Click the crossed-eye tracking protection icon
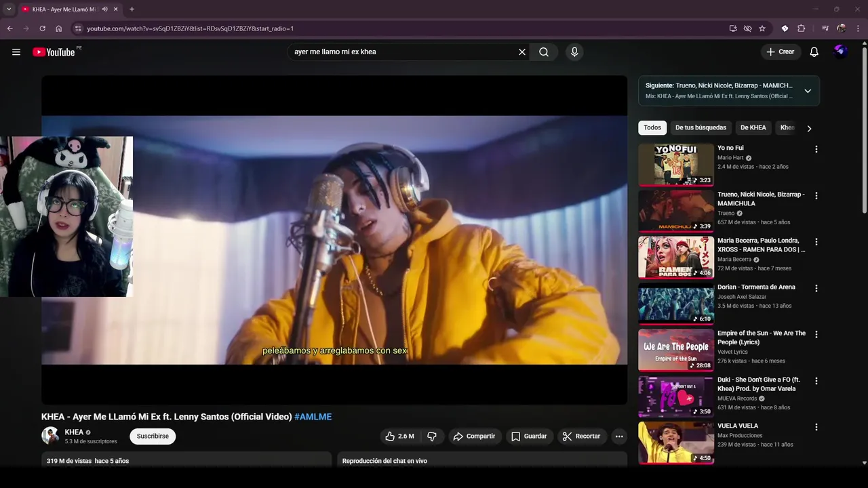Viewport: 868px width, 488px height. pos(747,28)
